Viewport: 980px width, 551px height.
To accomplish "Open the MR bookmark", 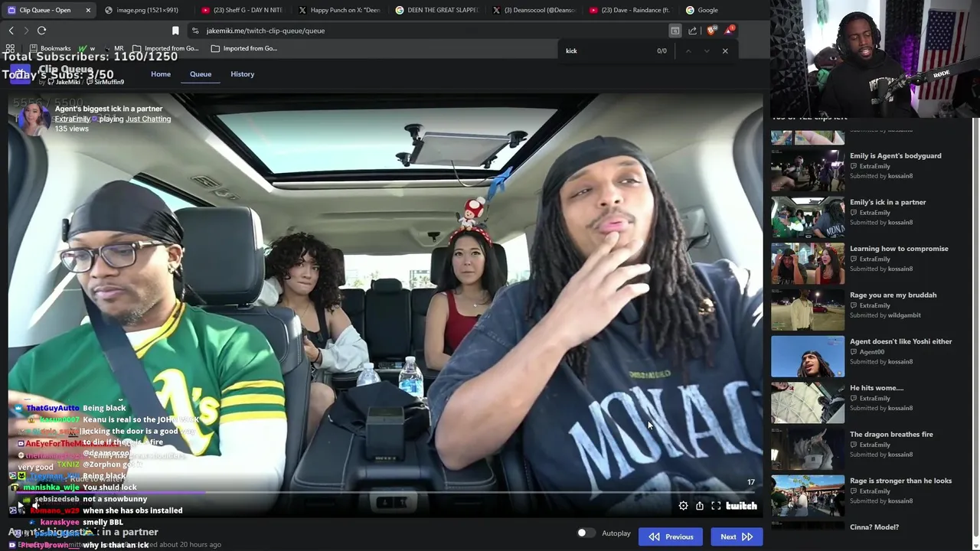I will point(113,48).
